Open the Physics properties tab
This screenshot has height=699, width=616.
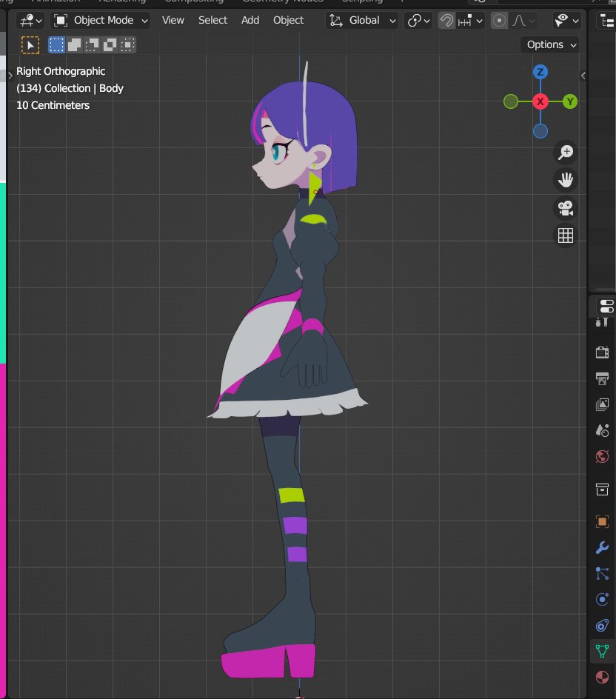point(602,600)
